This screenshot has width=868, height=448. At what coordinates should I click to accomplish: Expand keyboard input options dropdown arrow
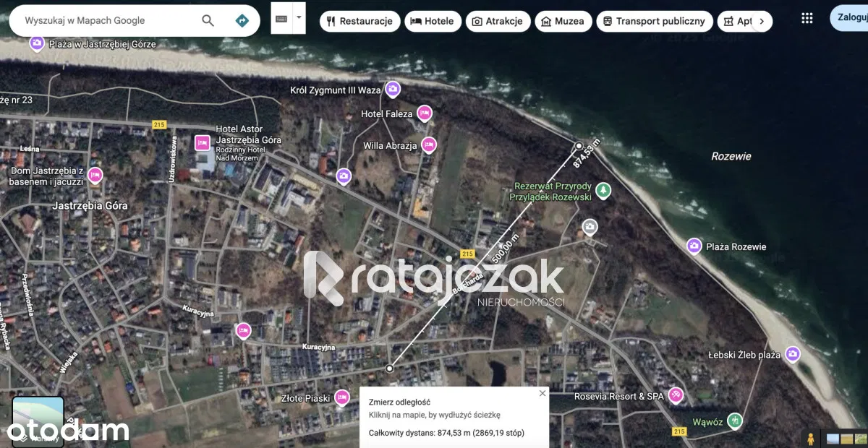tap(299, 17)
